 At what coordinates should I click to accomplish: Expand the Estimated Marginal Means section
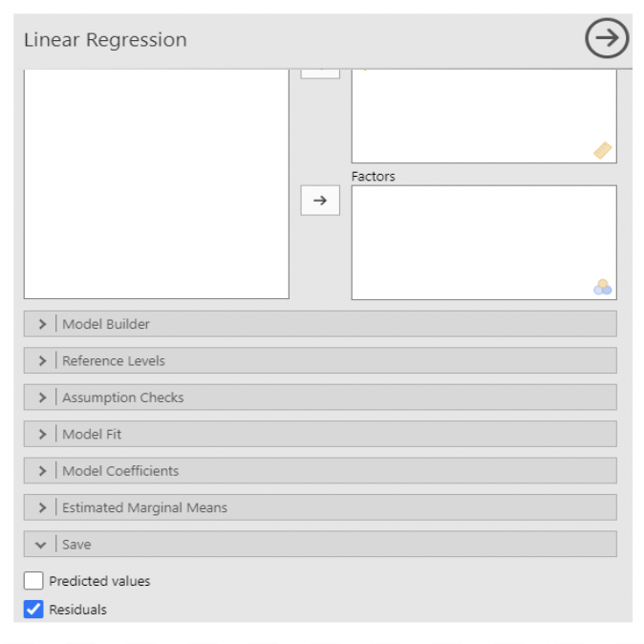point(144,508)
